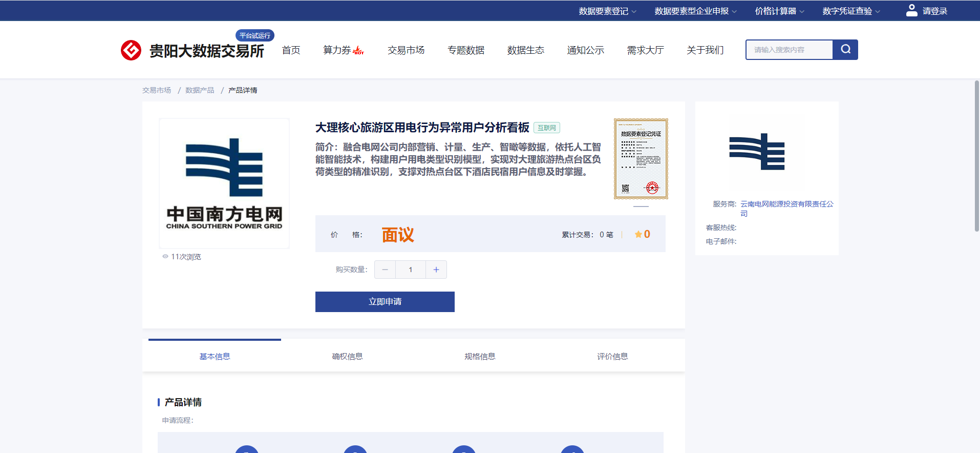The image size is (980, 453).
Task: Click 数据产品 breadcrumb link
Action: click(200, 90)
